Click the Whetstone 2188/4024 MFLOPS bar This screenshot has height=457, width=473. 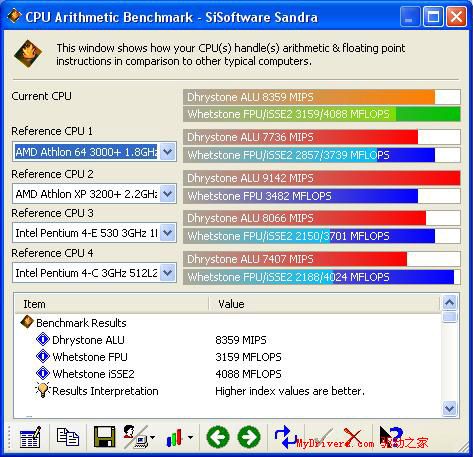(x=322, y=277)
